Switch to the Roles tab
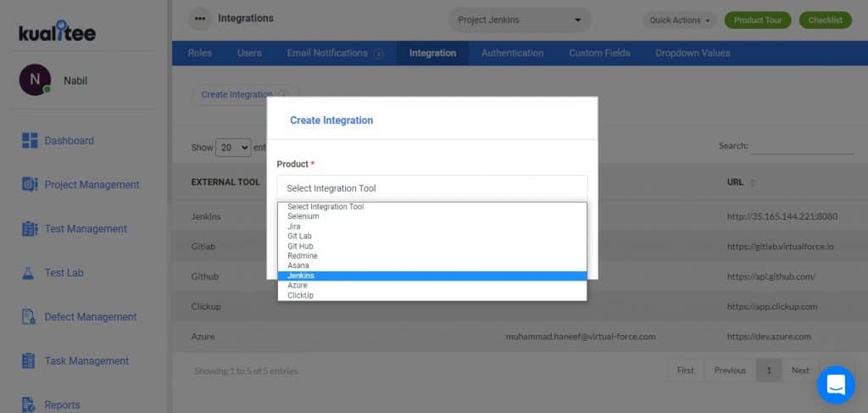The height and width of the screenshot is (413, 868). [x=199, y=53]
